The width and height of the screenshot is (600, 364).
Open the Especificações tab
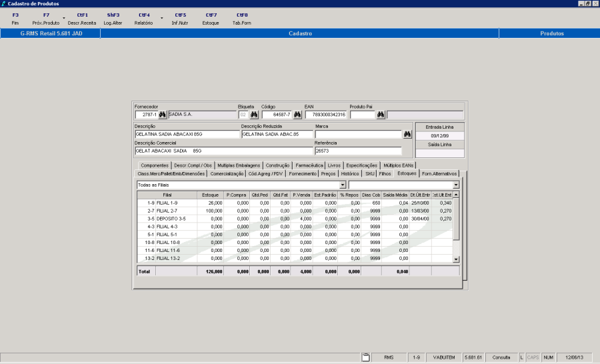point(361,165)
